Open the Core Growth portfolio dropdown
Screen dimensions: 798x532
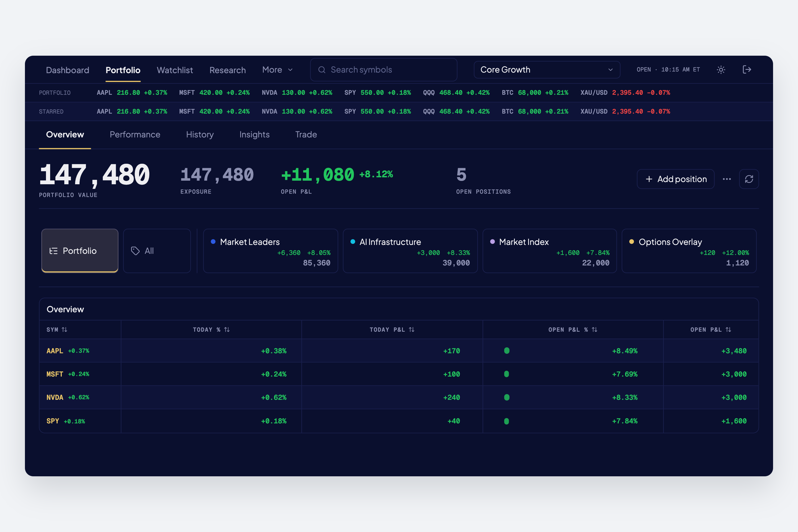(547, 70)
